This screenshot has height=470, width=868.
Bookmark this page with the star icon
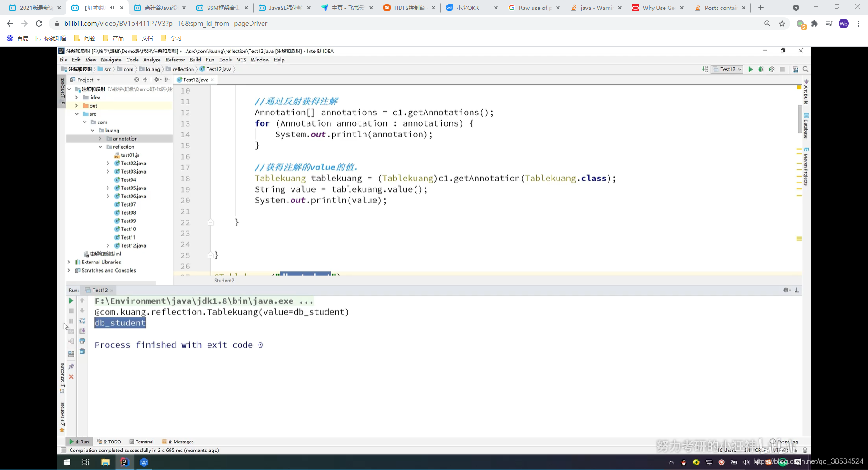(x=782, y=23)
